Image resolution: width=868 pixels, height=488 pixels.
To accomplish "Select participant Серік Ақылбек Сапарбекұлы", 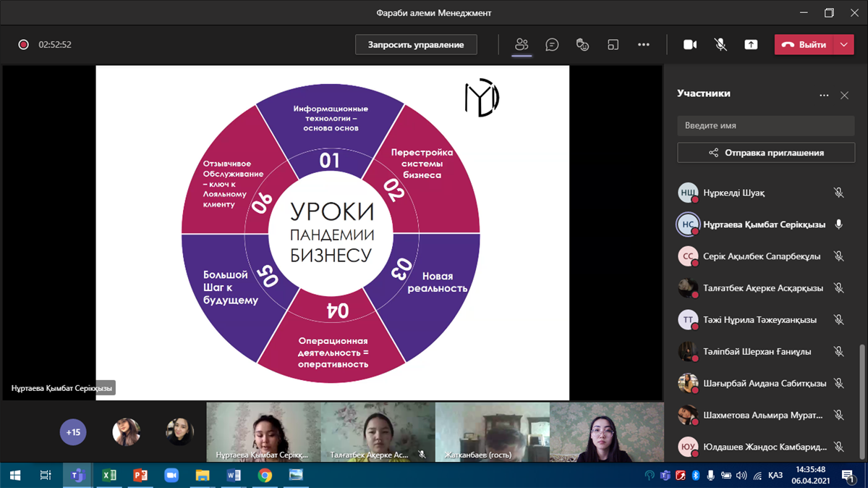I will [x=761, y=256].
